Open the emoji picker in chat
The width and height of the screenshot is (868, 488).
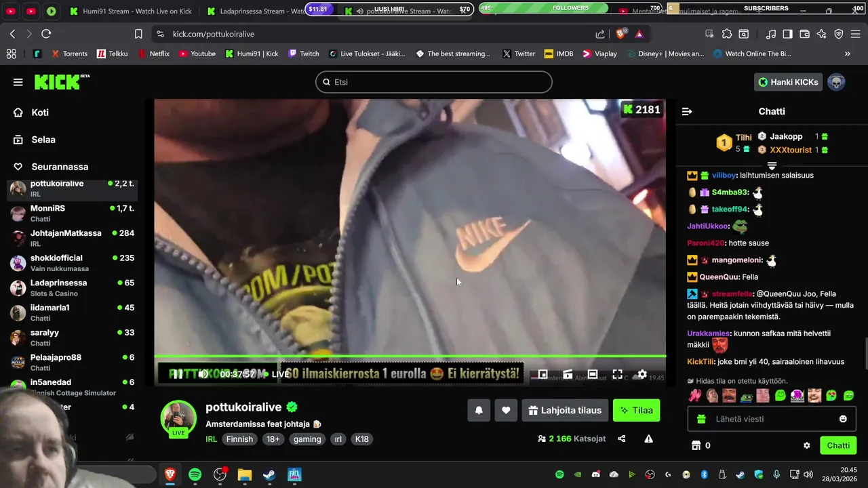843,419
